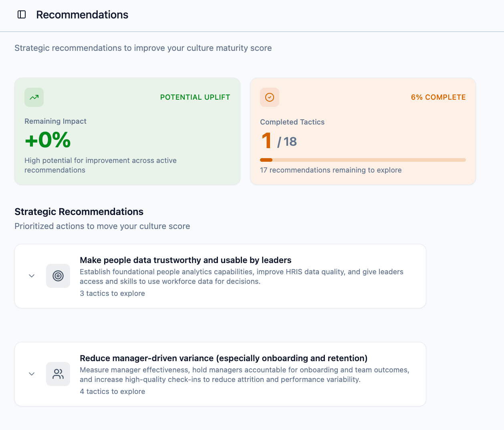Click '3 tactics to explore' text

click(112, 293)
